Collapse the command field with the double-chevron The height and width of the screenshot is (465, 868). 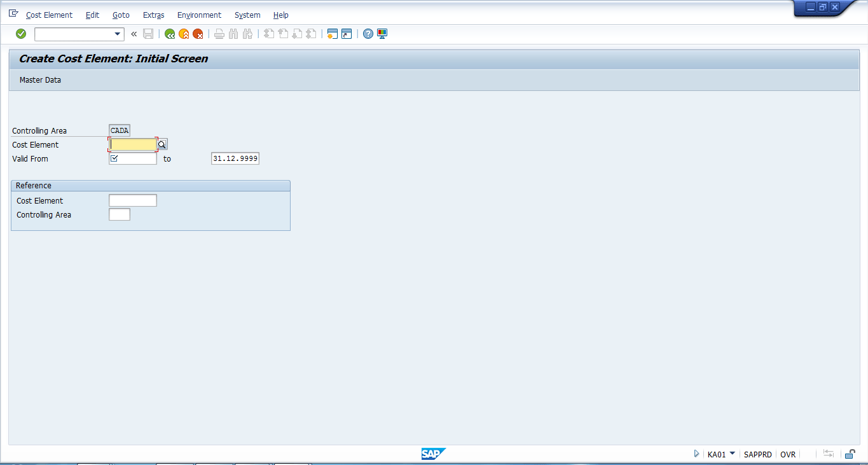(x=134, y=34)
